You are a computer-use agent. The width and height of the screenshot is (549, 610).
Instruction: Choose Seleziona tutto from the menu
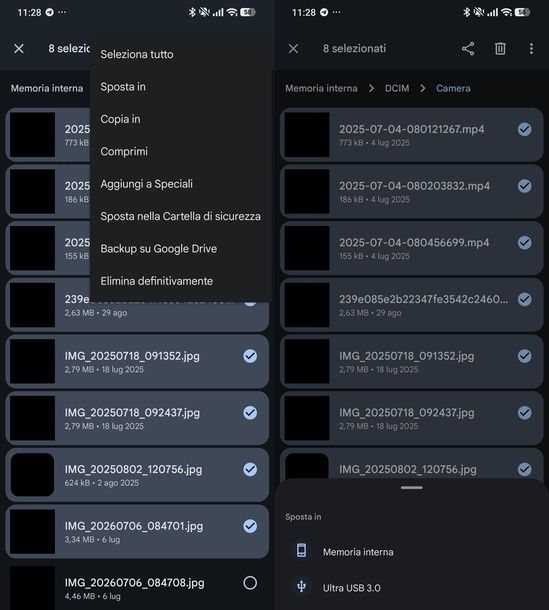click(x=137, y=54)
